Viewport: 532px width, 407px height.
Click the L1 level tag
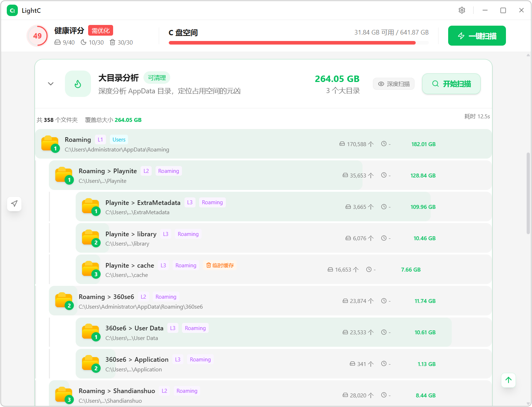point(100,140)
